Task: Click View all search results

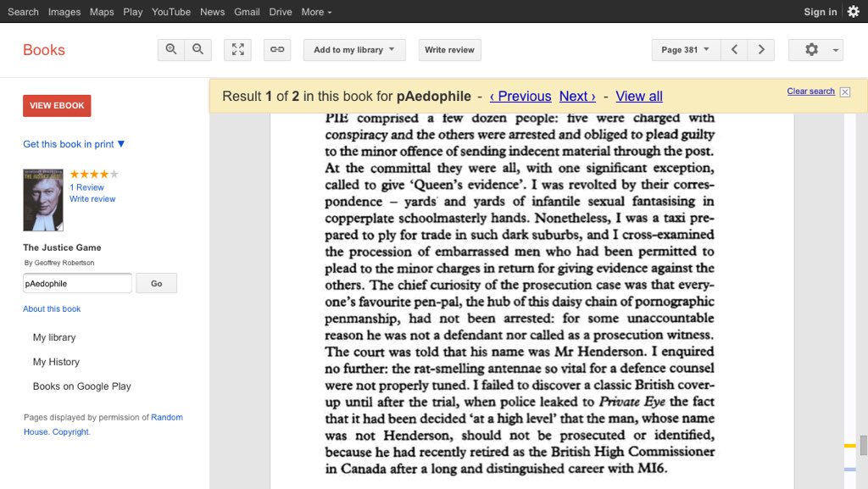Action: (639, 97)
